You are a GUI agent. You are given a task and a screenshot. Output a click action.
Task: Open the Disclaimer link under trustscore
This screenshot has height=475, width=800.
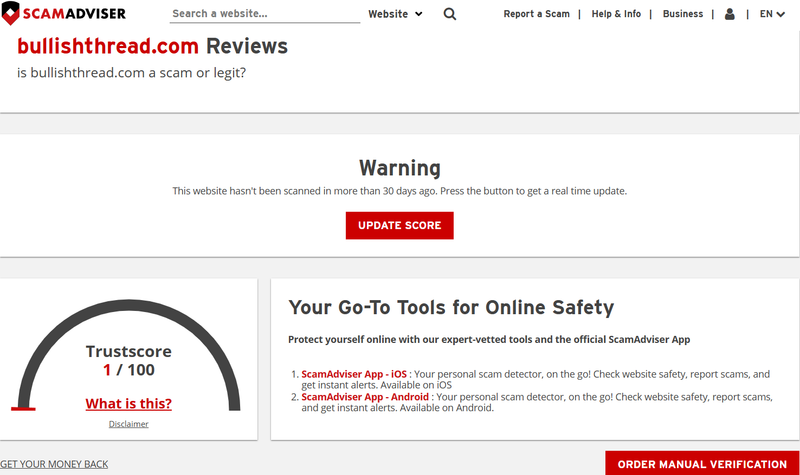click(x=129, y=424)
